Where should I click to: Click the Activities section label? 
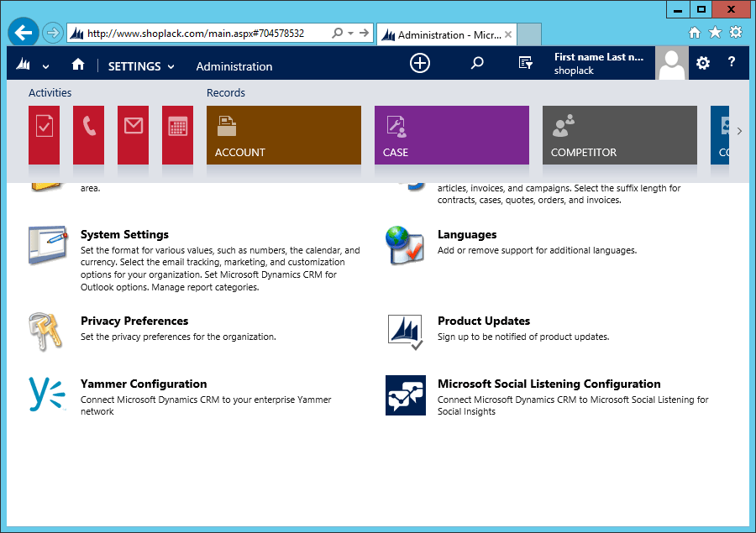coord(50,92)
